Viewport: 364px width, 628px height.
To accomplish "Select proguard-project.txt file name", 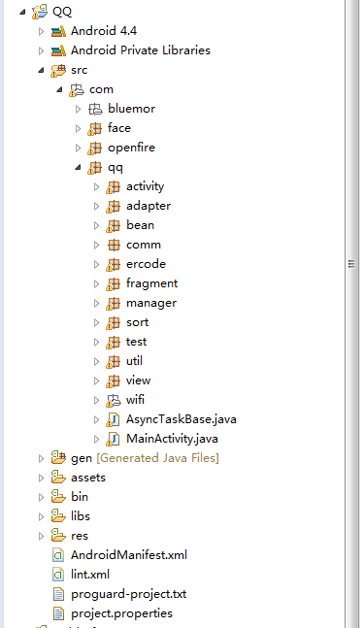I will [128, 594].
